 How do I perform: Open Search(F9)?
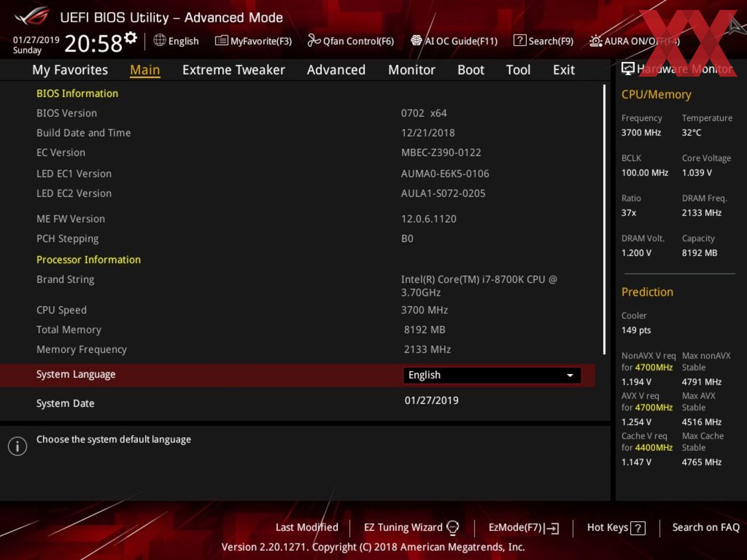tap(544, 41)
